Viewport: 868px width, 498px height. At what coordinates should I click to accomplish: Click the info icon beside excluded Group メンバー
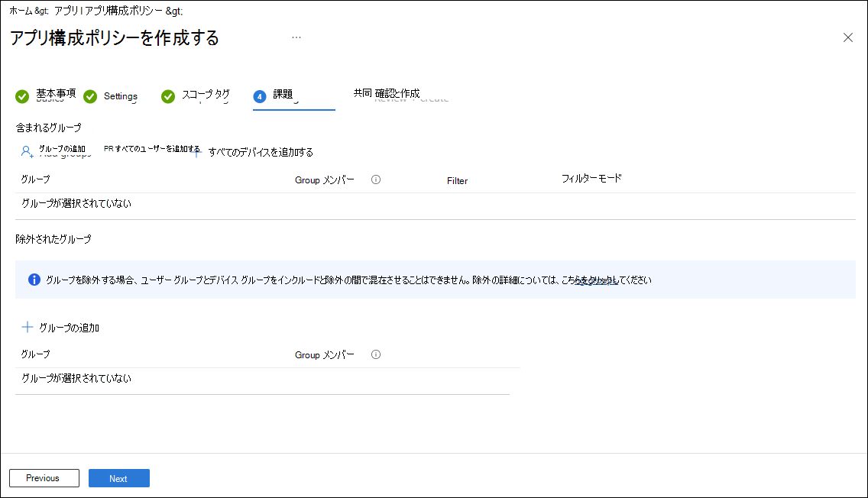click(376, 354)
